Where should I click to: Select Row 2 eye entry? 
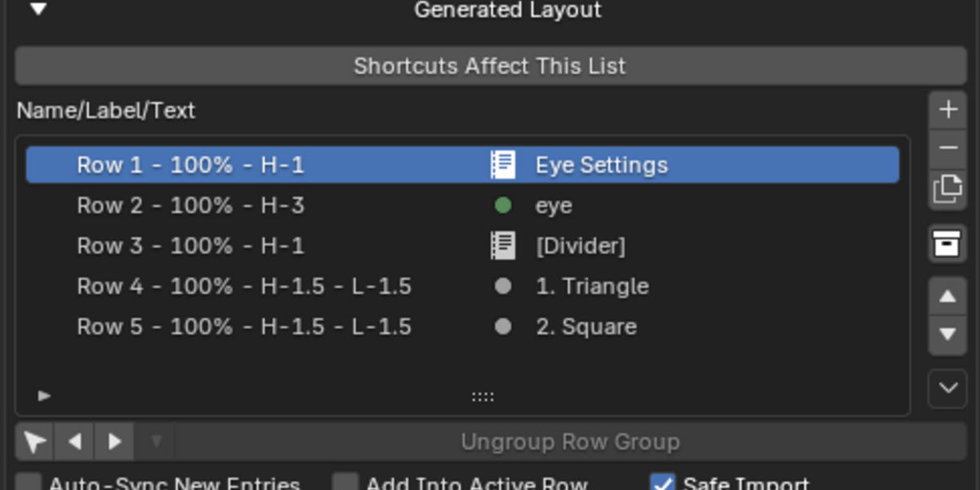click(x=462, y=206)
